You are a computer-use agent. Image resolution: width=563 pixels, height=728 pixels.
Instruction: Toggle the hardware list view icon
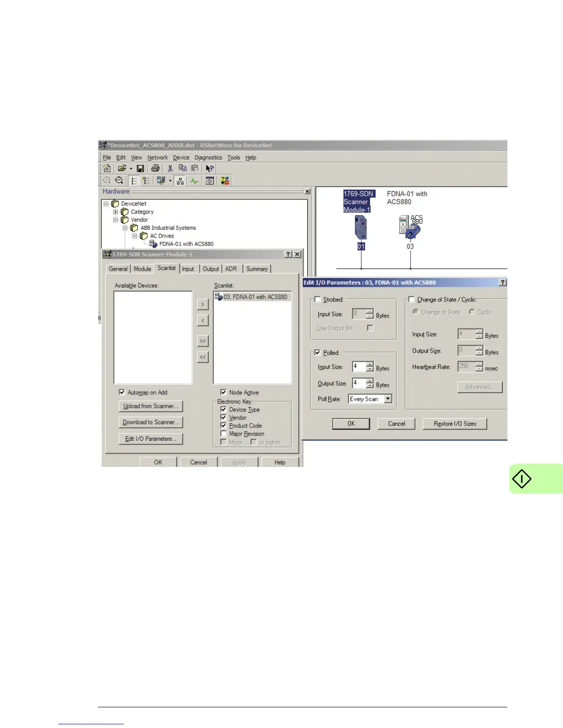(134, 181)
